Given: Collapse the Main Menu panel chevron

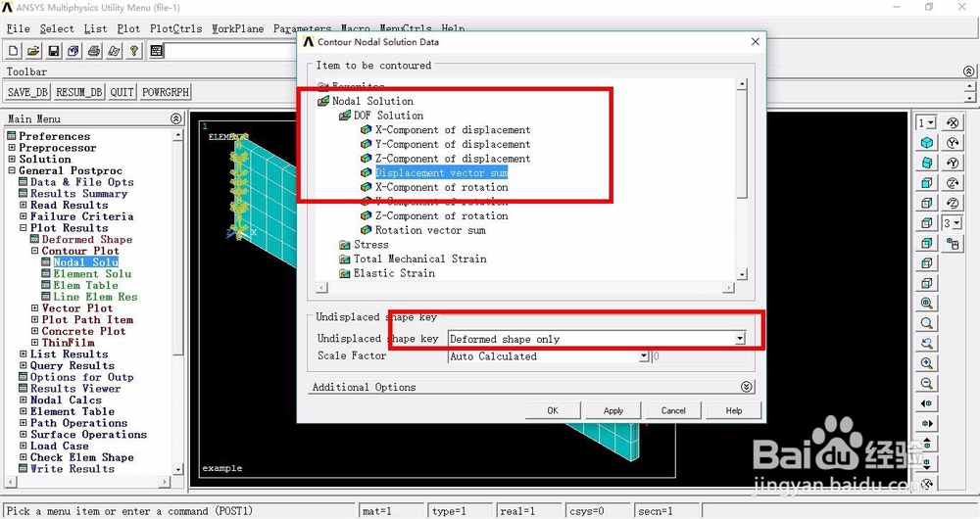Looking at the screenshot, I should tap(176, 118).
